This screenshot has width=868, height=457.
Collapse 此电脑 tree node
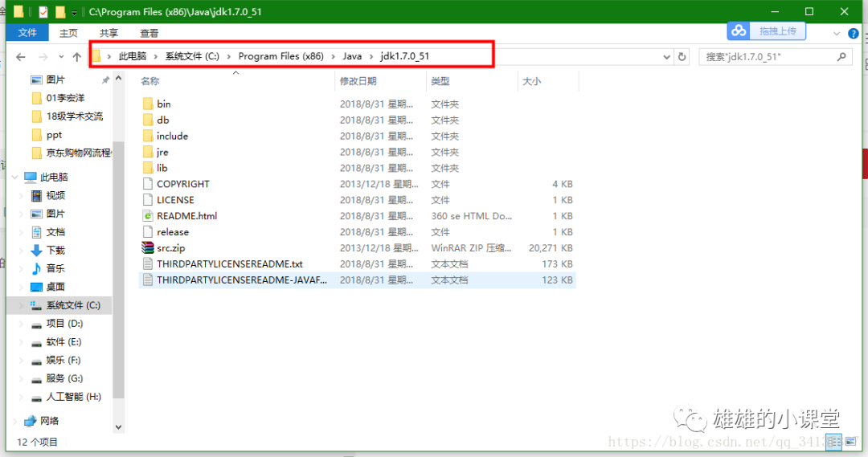[15, 177]
